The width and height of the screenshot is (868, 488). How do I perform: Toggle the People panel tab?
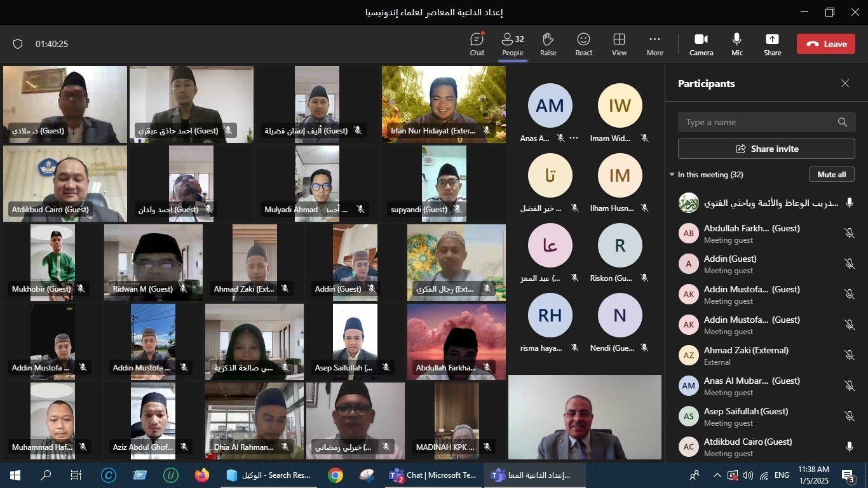(512, 44)
